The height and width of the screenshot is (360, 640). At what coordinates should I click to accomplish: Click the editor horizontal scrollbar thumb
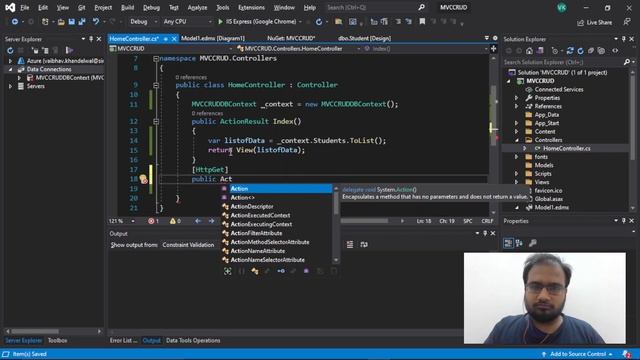pyautogui.click(x=364, y=221)
